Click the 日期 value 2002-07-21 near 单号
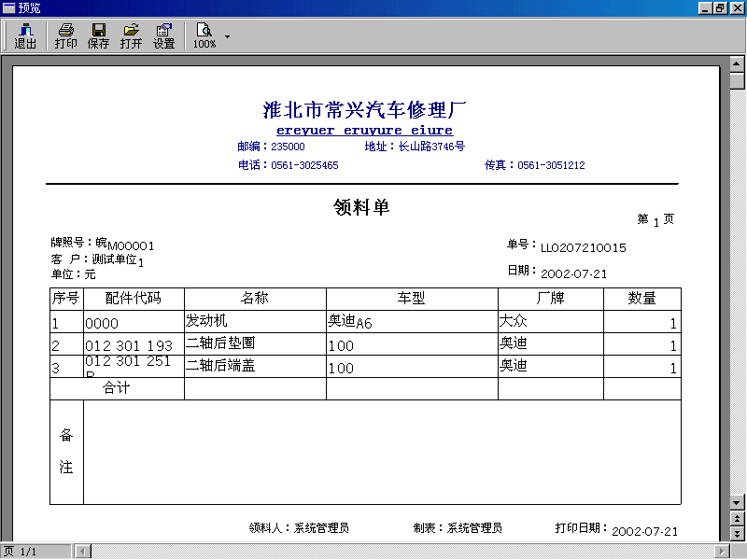747x560 pixels. click(573, 273)
